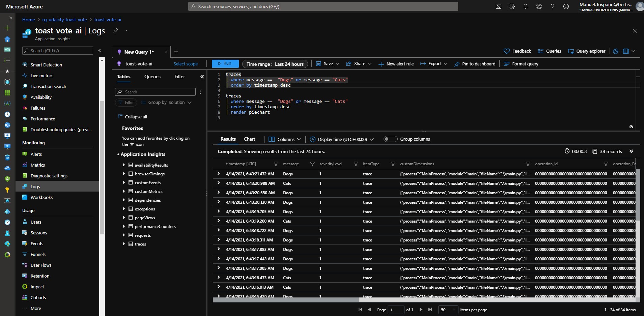Close the New Query 1 tab
644x316 pixels.
pos(166,52)
